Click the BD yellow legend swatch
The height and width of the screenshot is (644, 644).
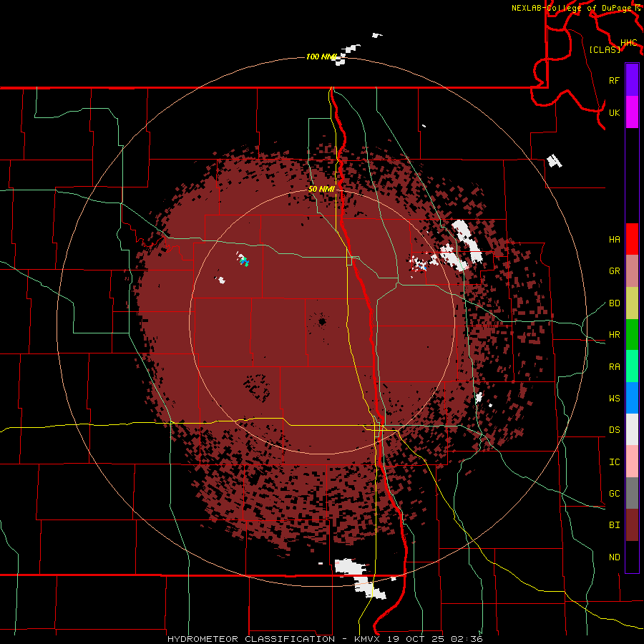(632, 303)
